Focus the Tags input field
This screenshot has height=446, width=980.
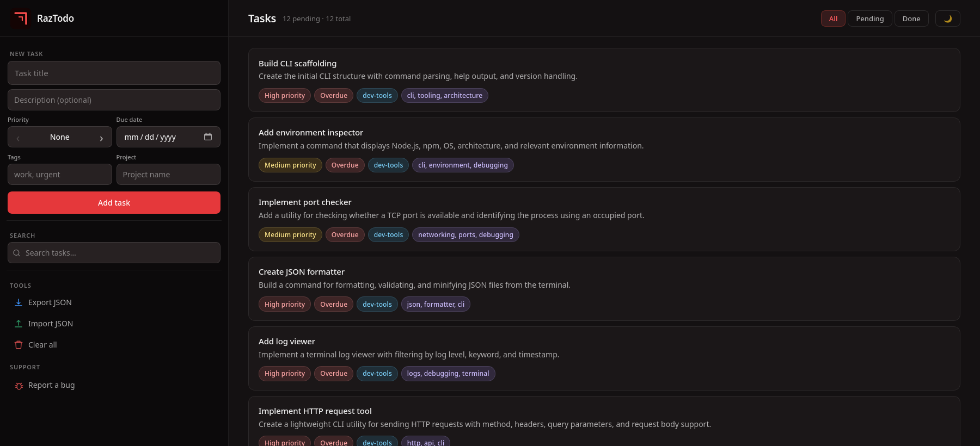click(60, 174)
